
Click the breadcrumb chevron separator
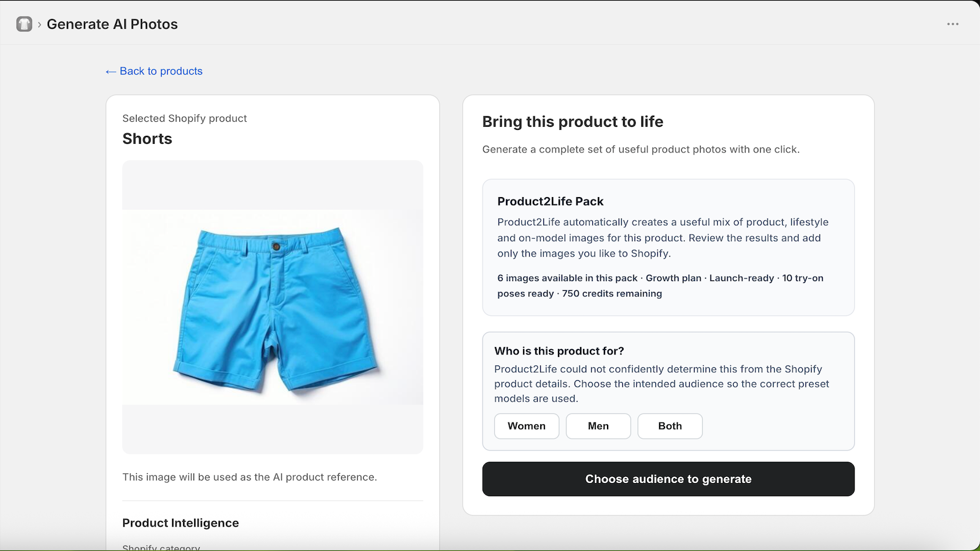coord(39,24)
